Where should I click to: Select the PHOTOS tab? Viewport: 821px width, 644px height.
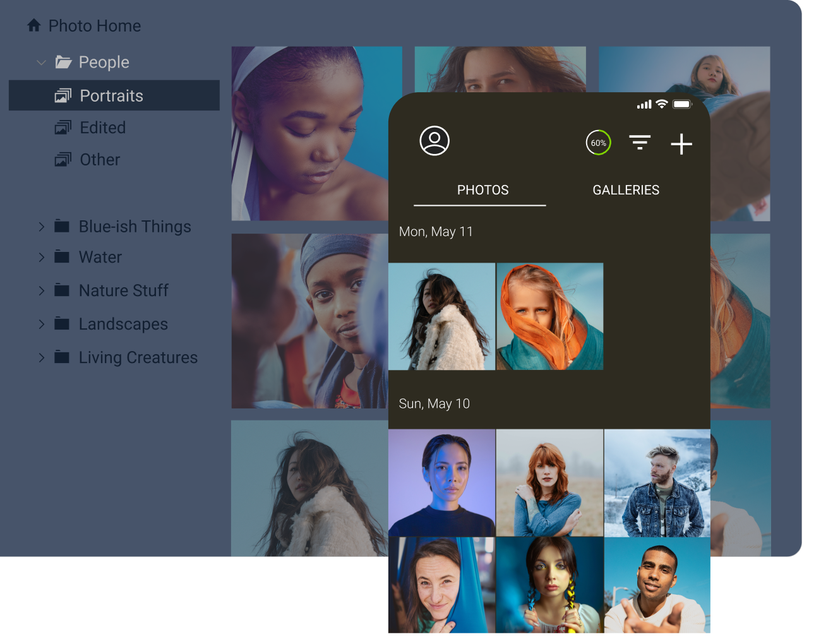pos(482,189)
